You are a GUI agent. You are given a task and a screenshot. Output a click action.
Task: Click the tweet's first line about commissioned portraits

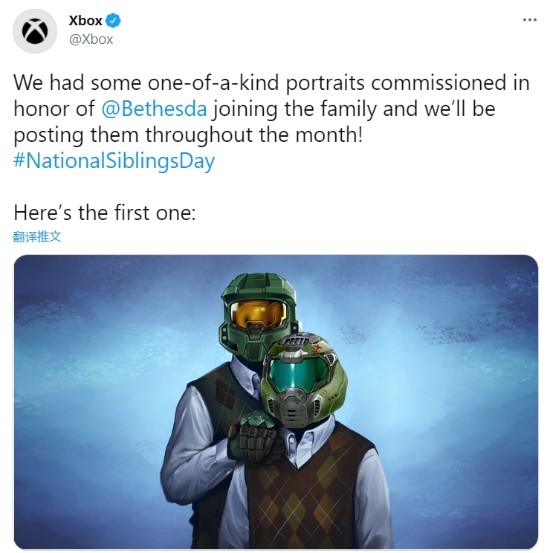(272, 83)
